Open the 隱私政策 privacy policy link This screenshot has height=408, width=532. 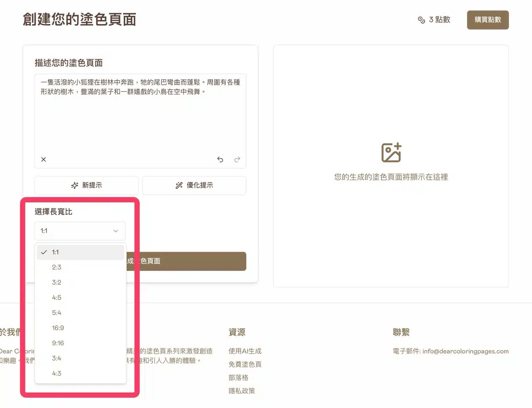coord(241,391)
